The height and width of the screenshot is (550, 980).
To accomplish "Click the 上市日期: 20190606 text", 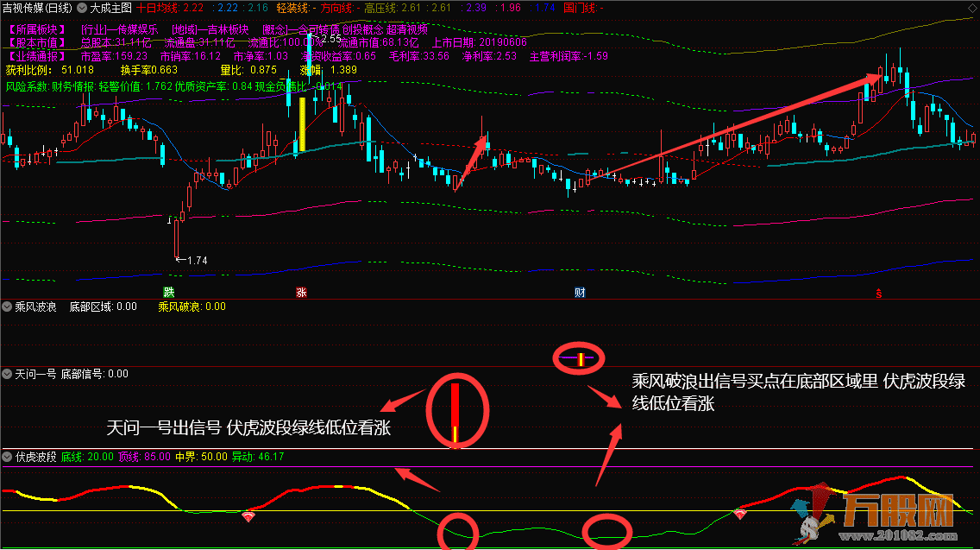I will tap(480, 42).
